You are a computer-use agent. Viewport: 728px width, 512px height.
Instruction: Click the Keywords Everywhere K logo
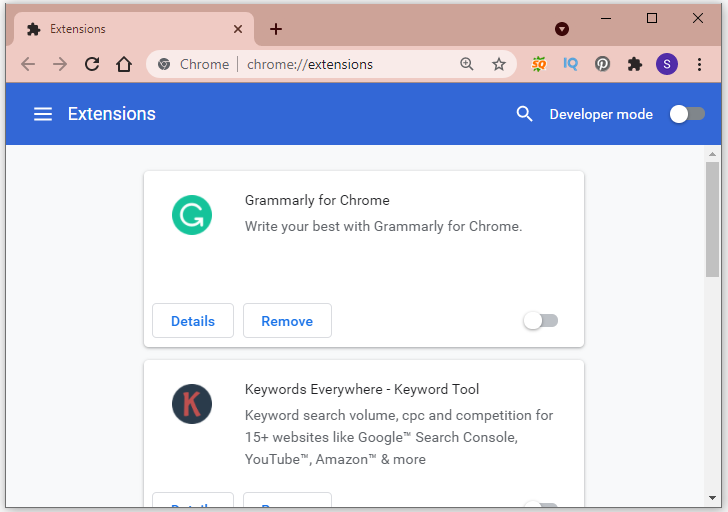pyautogui.click(x=192, y=404)
